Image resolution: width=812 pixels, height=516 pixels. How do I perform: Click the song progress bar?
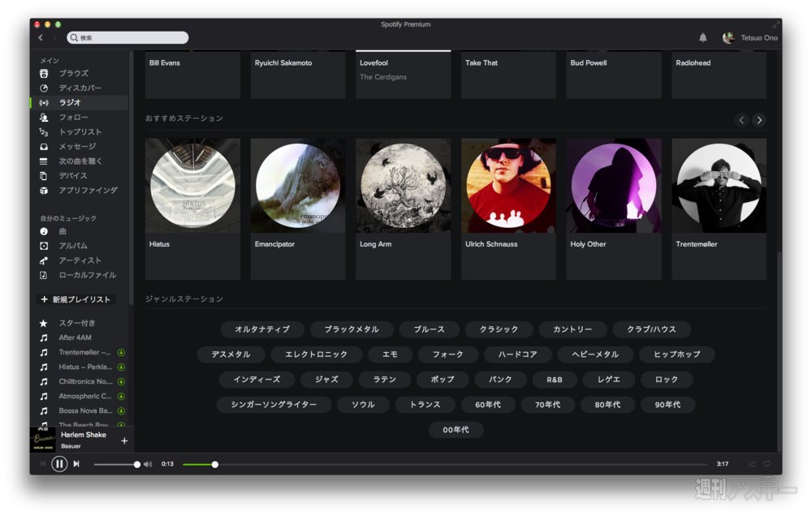pyautogui.click(x=445, y=464)
